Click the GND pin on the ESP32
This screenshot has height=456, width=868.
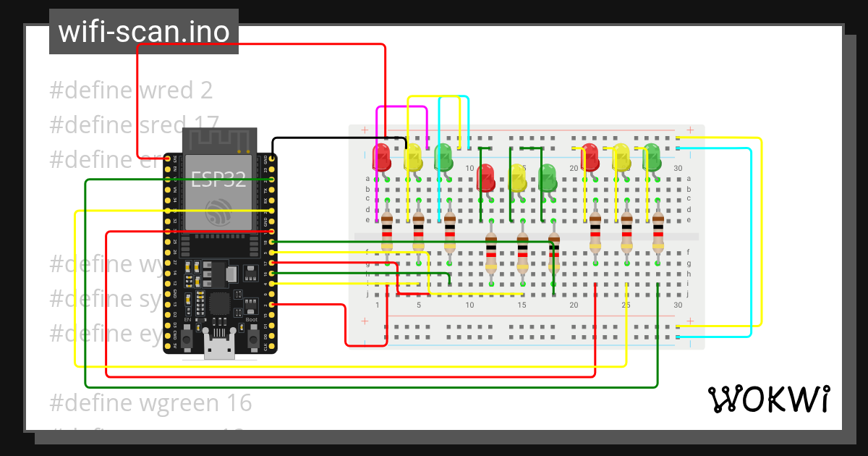click(271, 157)
